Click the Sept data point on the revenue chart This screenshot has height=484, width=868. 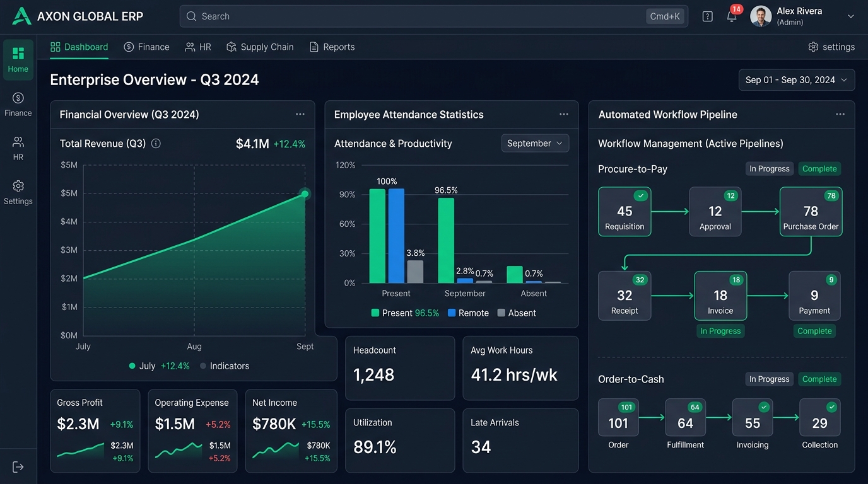305,194
